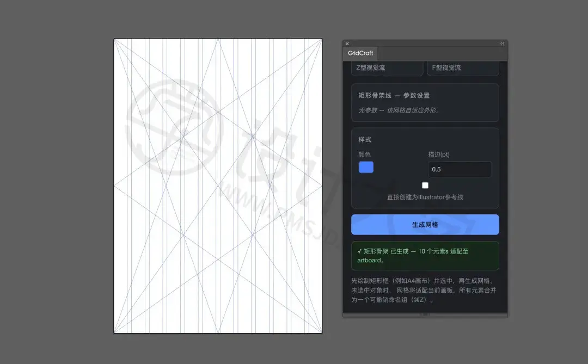Close the GridCraft panel with the X icon
The image size is (588, 364).
pos(347,44)
